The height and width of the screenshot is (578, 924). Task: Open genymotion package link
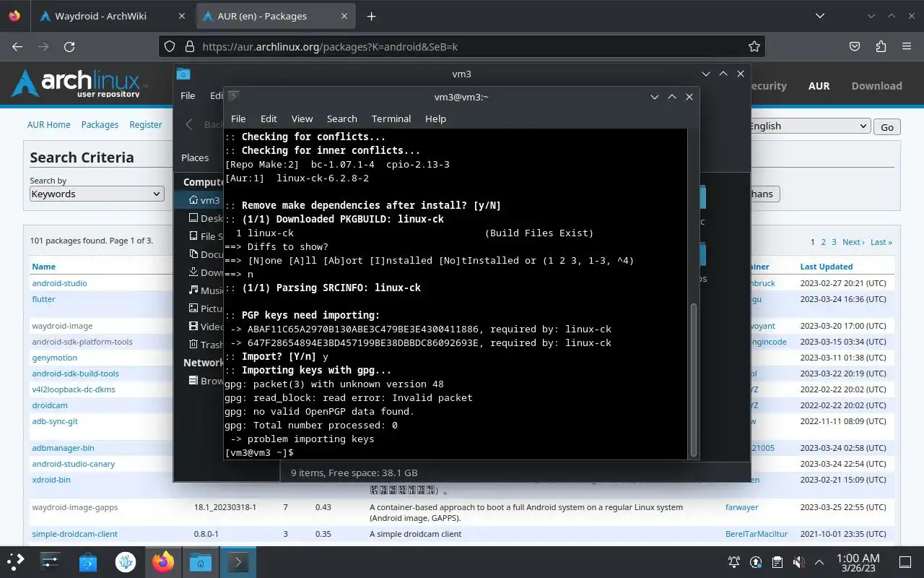coord(54,358)
